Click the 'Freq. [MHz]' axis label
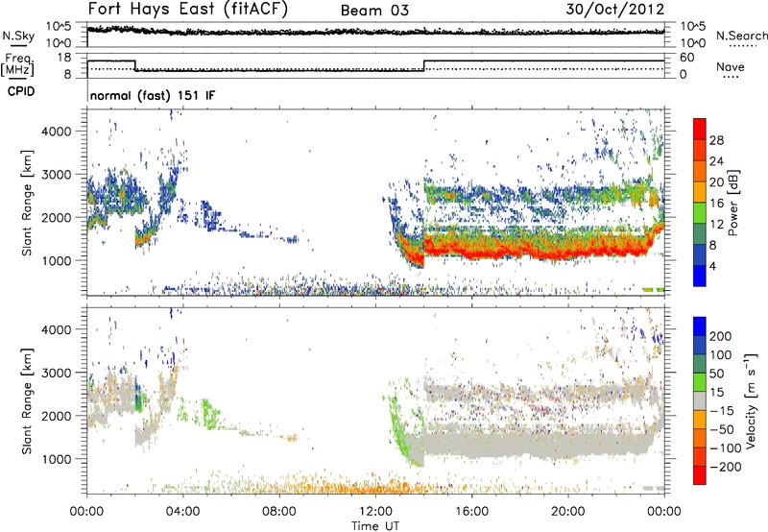The height and width of the screenshot is (532, 768). (x=18, y=65)
